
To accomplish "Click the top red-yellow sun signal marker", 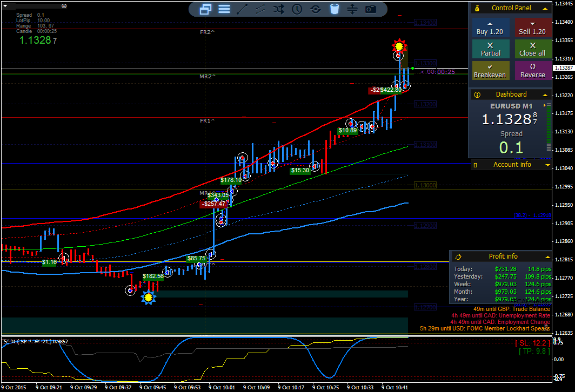I will [x=399, y=46].
